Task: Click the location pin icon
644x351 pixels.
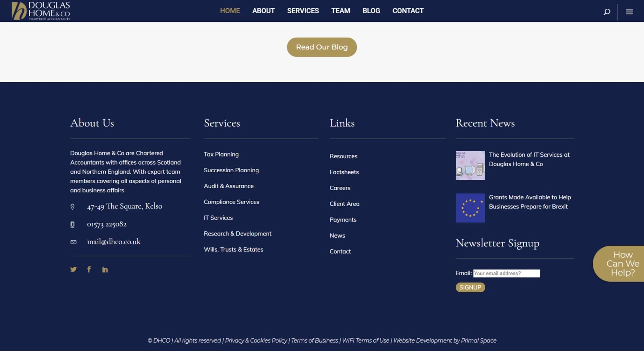Action: tap(72, 207)
